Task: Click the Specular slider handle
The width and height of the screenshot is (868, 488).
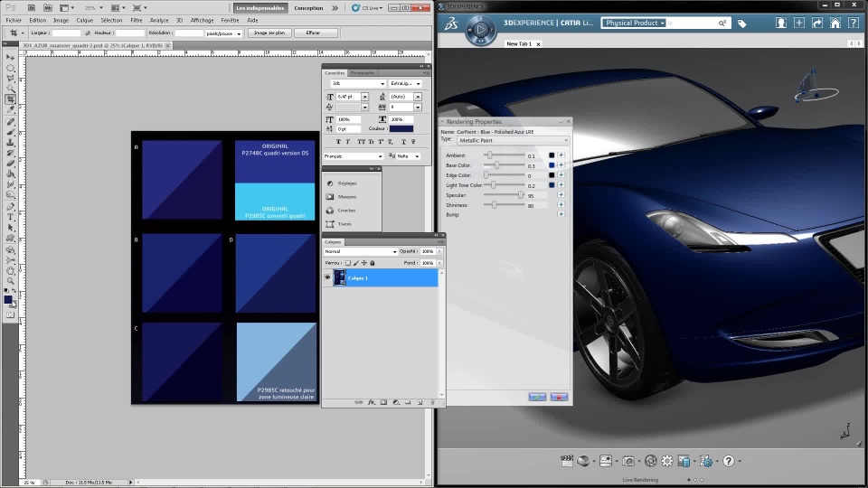Action: coord(521,195)
